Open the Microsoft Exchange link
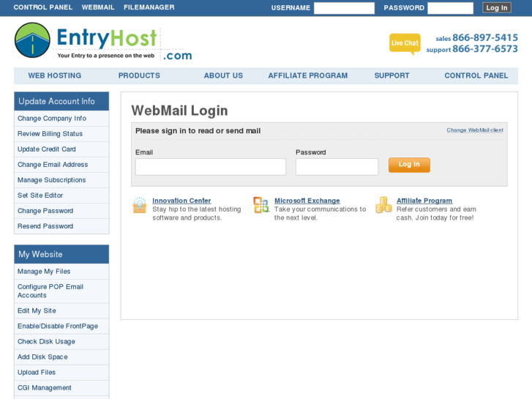Viewport: 532px width, 399px height. coord(307,201)
